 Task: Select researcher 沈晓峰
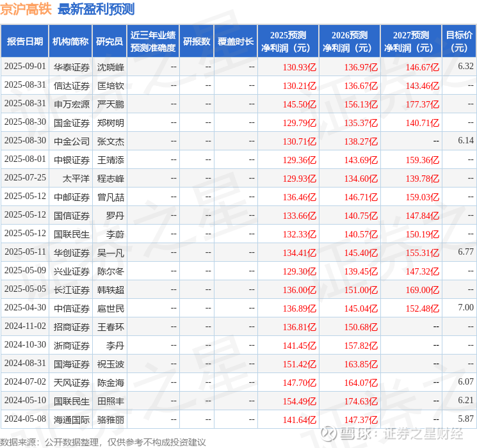pyautogui.click(x=110, y=67)
